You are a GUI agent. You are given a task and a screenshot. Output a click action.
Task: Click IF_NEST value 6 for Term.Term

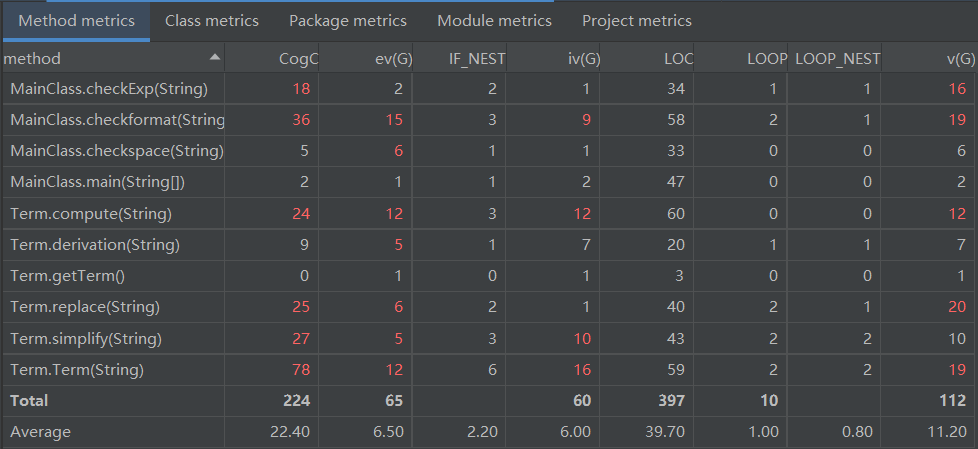pyautogui.click(x=492, y=370)
